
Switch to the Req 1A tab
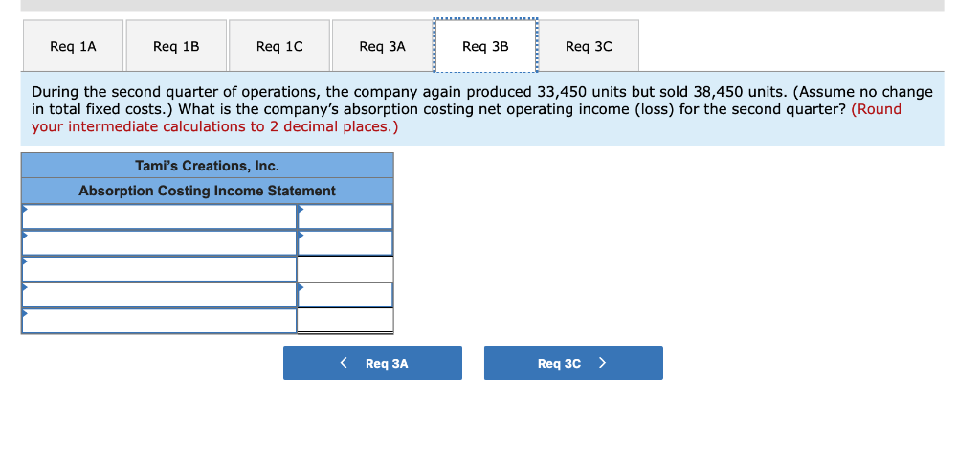coord(73,46)
